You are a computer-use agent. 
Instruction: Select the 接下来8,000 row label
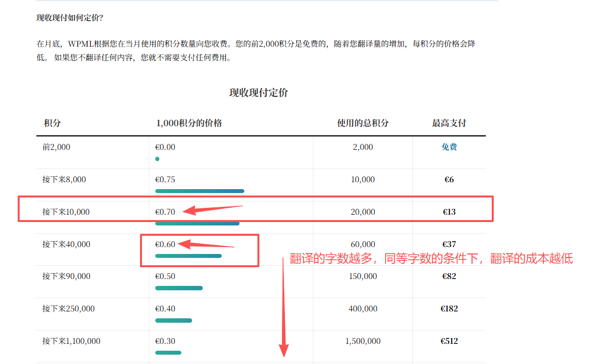(x=64, y=179)
